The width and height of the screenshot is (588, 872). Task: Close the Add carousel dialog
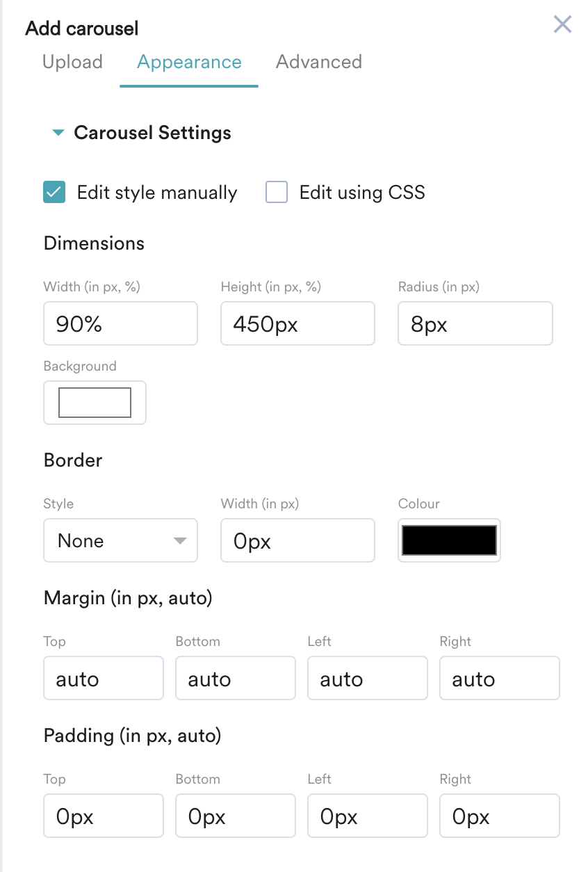tap(562, 25)
